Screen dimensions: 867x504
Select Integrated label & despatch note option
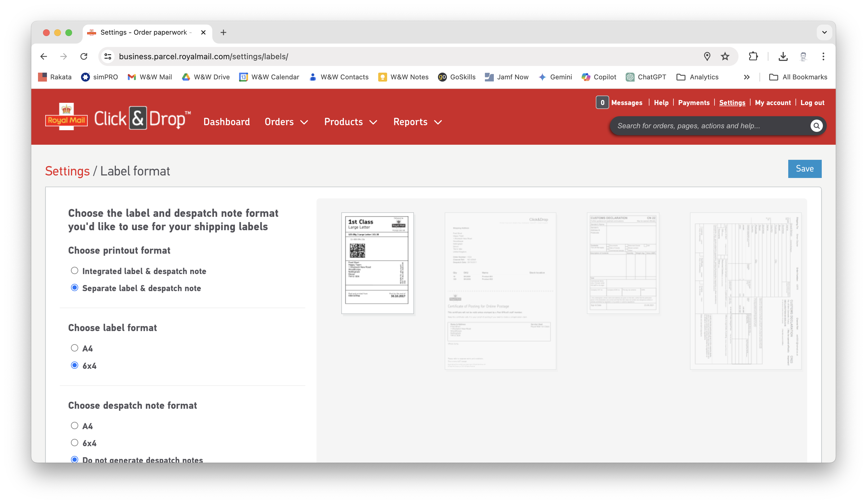(x=75, y=270)
